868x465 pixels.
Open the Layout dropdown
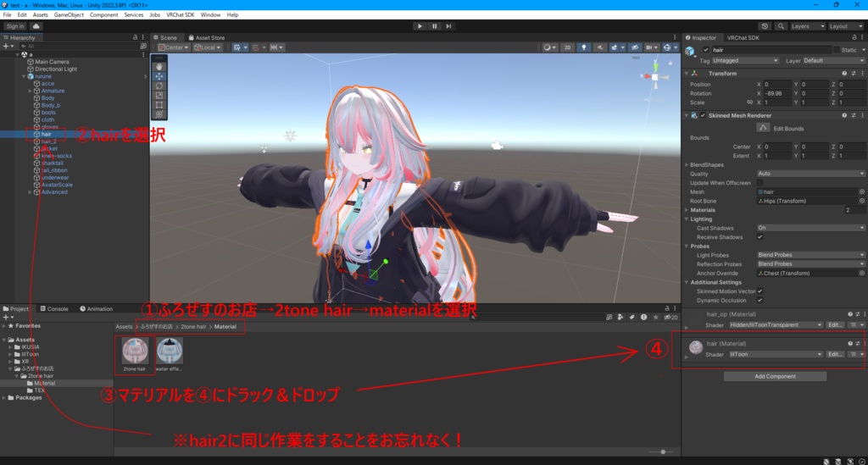tap(845, 26)
